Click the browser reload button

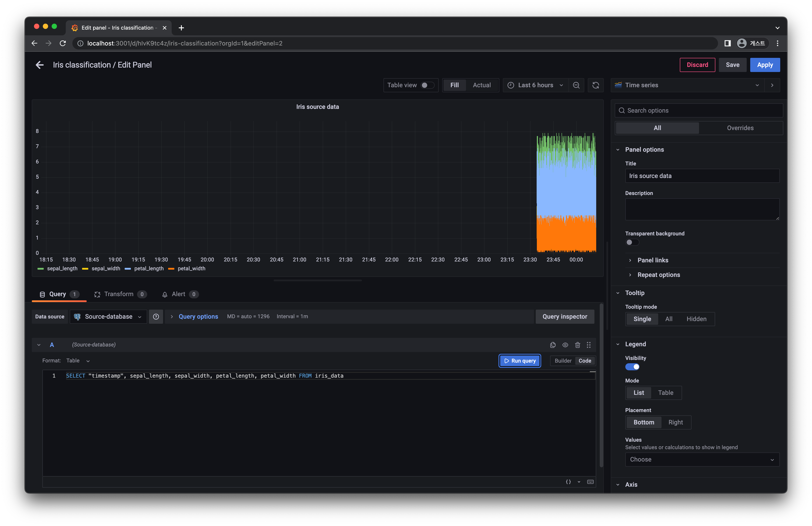click(x=63, y=43)
